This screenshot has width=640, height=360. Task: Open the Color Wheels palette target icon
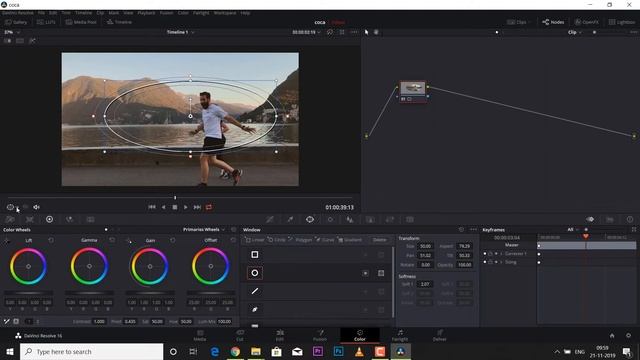(x=49, y=219)
